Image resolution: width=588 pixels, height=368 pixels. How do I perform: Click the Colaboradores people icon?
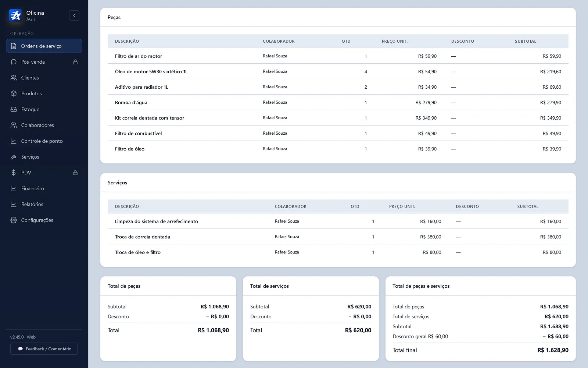point(14,125)
